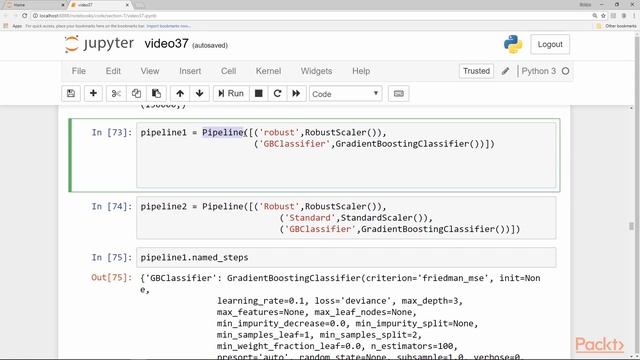The image size is (640, 360).
Task: Restart the kernel circular arrow icon
Action: coord(277,93)
